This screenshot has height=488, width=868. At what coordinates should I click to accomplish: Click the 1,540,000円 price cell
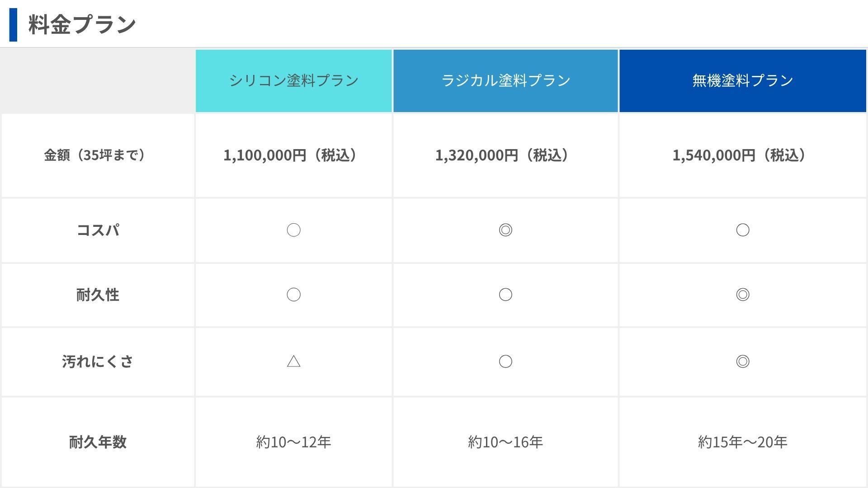point(743,155)
